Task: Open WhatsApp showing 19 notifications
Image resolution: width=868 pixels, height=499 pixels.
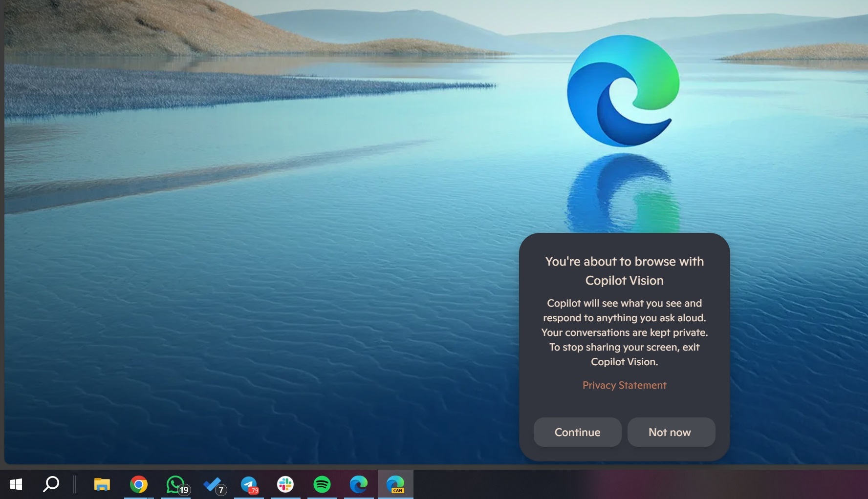Action: coord(175,485)
